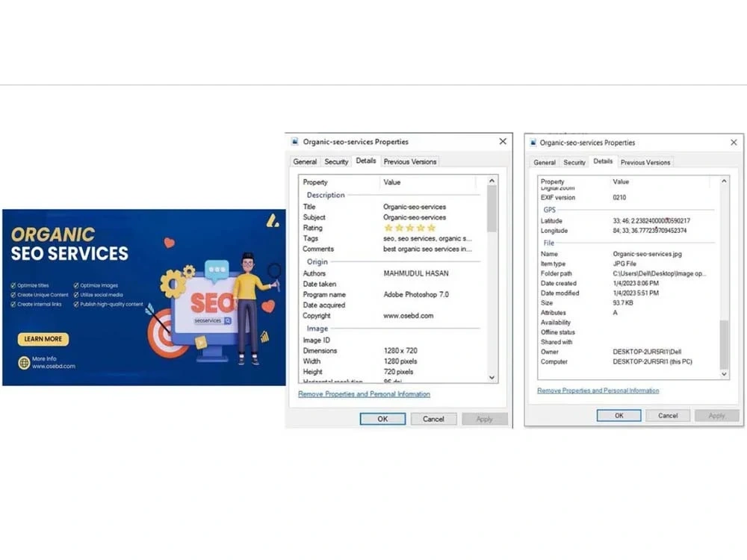Close the left Organic-seo-services Properties dialog
The image size is (747, 560).
click(x=503, y=141)
